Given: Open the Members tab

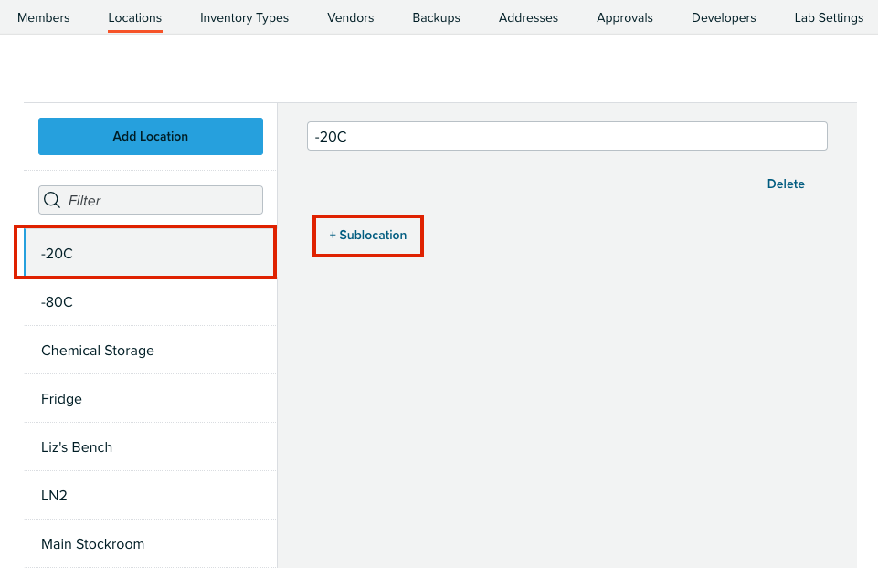Looking at the screenshot, I should click(44, 18).
